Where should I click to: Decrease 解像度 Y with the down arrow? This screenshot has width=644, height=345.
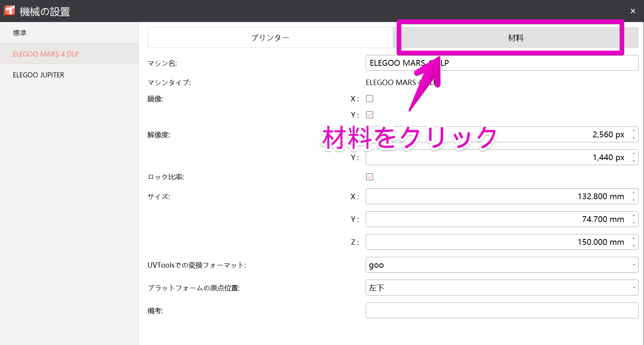point(634,161)
